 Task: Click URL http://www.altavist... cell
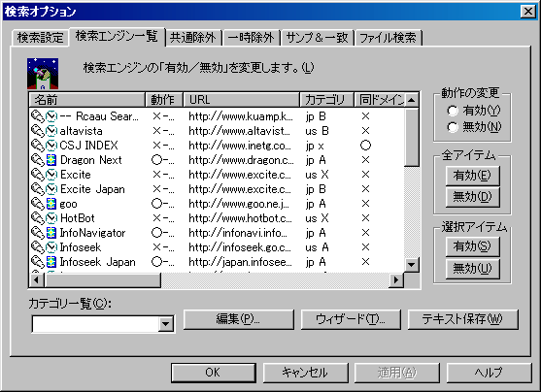[240, 131]
